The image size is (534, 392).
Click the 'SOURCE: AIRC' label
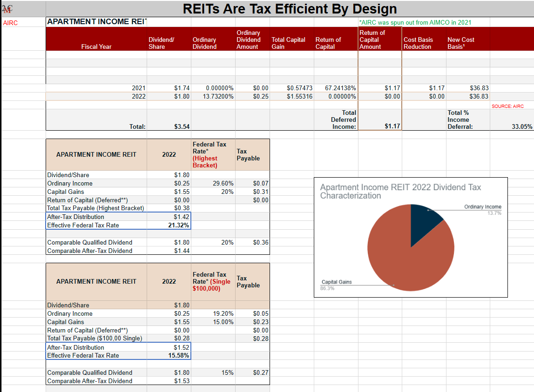coord(507,106)
